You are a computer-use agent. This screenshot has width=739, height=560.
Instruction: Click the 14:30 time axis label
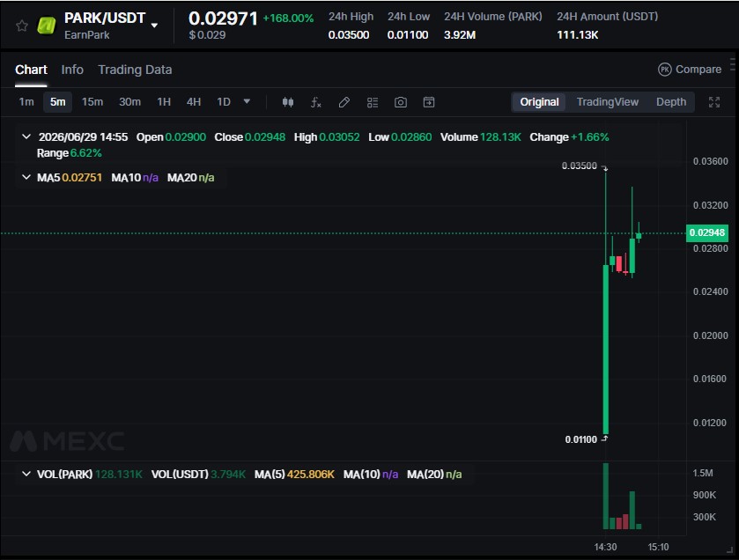click(x=605, y=547)
